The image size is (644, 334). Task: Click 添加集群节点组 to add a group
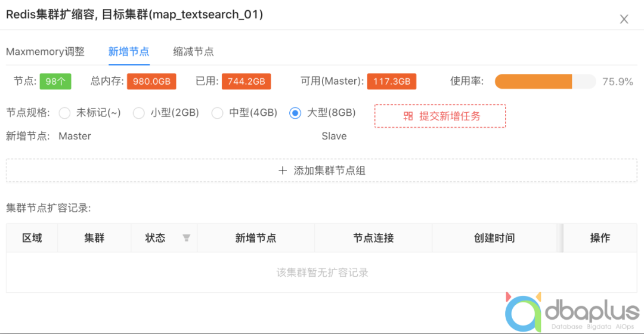point(321,171)
